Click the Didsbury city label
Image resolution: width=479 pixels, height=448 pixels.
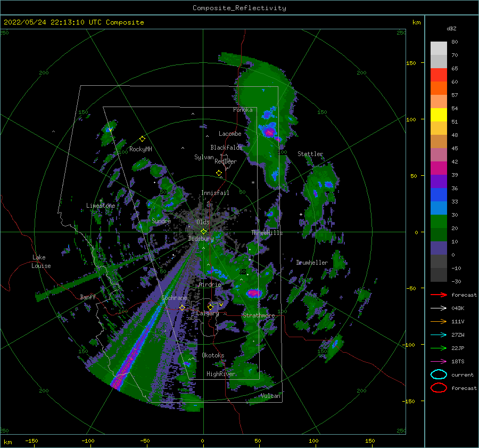point(201,239)
